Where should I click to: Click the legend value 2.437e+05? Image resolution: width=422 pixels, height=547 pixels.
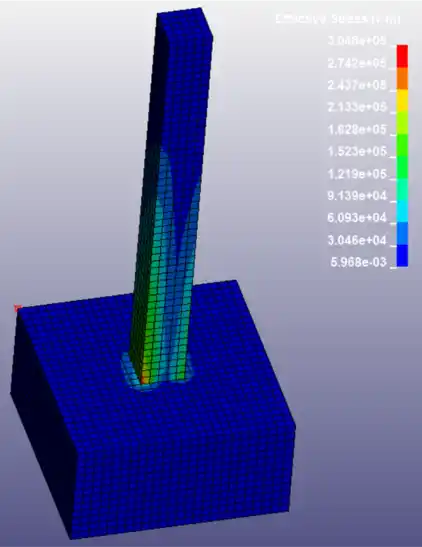click(357, 85)
